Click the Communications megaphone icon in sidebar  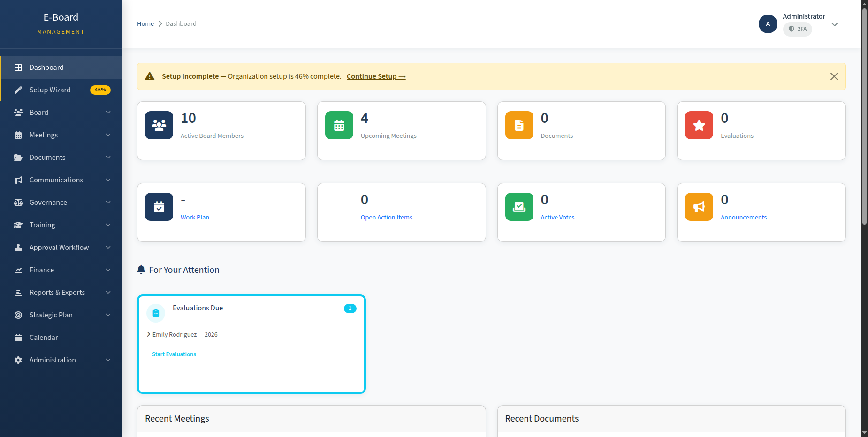point(18,180)
